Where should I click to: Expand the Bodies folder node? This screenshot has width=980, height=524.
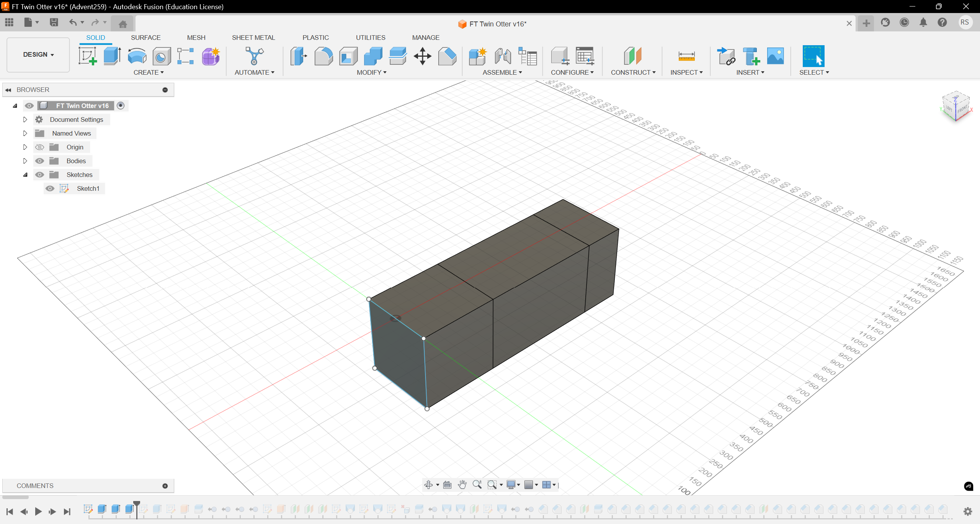point(25,161)
